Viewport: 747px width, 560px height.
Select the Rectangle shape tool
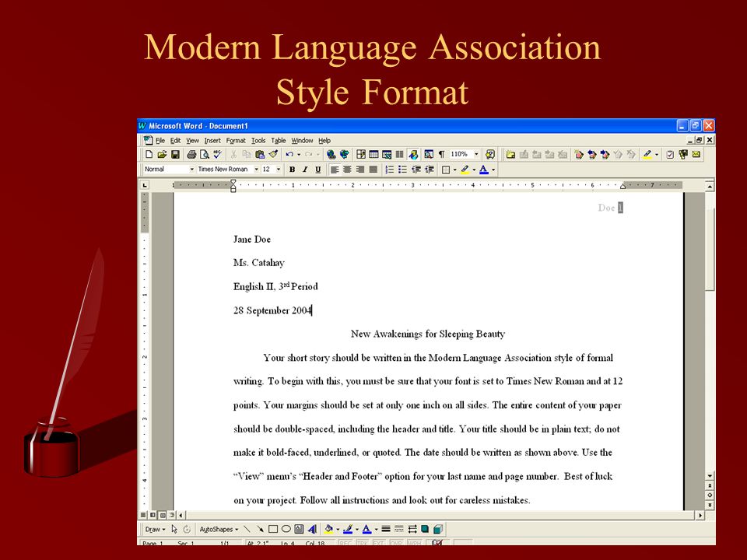[x=273, y=529]
